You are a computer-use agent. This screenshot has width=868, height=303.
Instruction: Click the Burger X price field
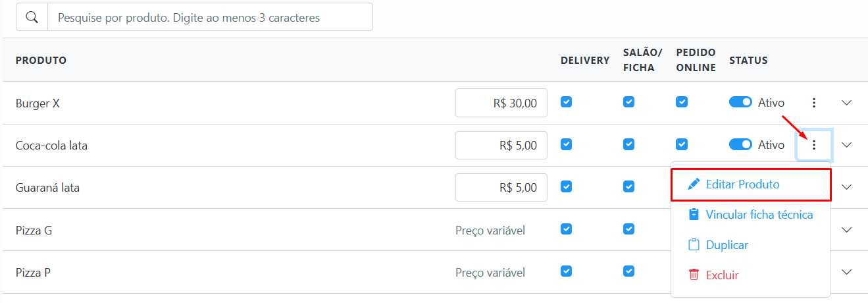[501, 103]
